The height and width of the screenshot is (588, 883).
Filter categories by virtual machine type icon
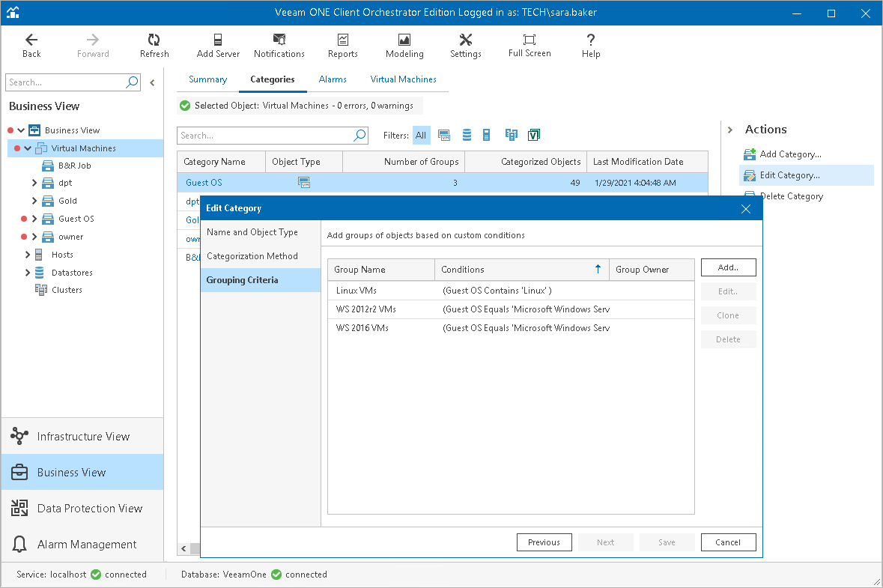coord(444,135)
